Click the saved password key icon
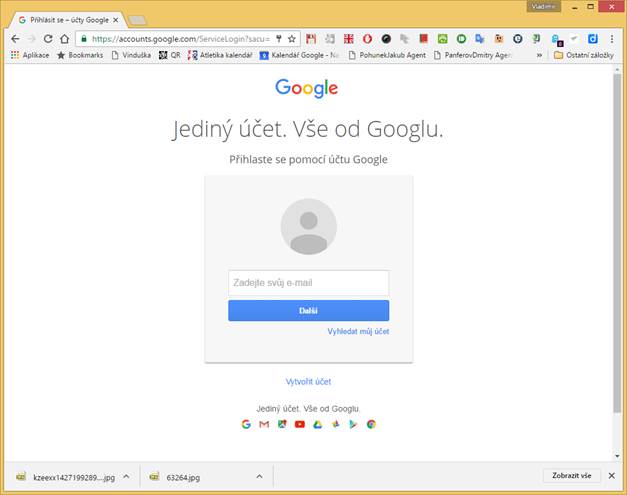The width and height of the screenshot is (627, 495). click(279, 39)
